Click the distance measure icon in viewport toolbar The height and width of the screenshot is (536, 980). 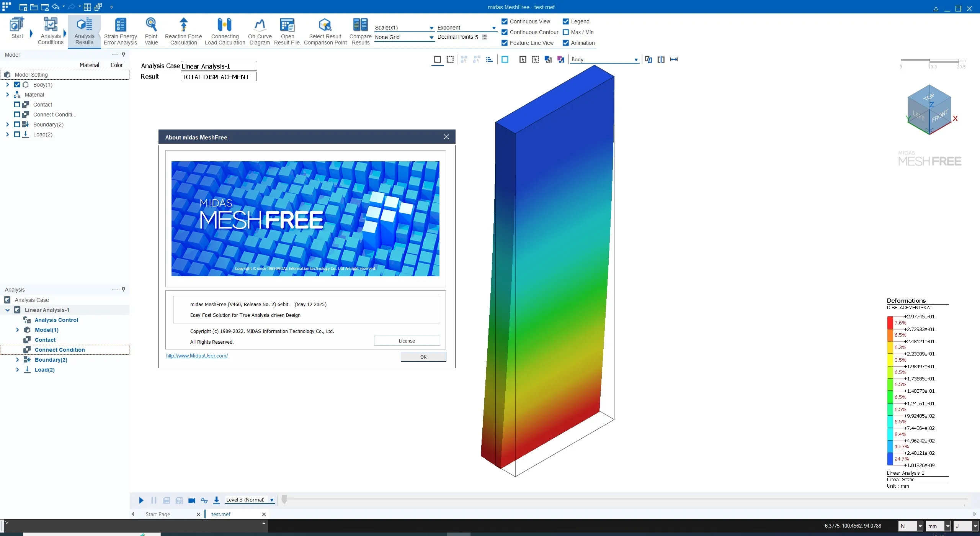674,59
